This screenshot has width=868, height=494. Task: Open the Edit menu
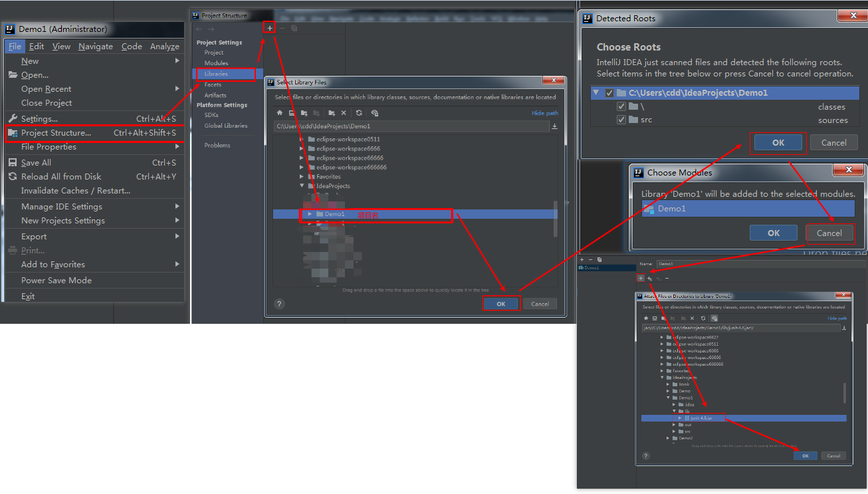click(x=37, y=46)
